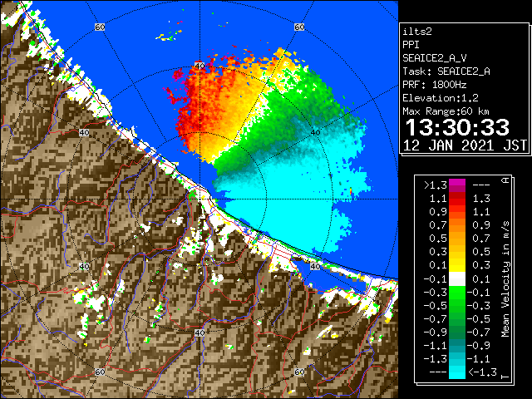532x399 pixels.
Task: Click the '<-1.3' legend label
Action: [482, 372]
